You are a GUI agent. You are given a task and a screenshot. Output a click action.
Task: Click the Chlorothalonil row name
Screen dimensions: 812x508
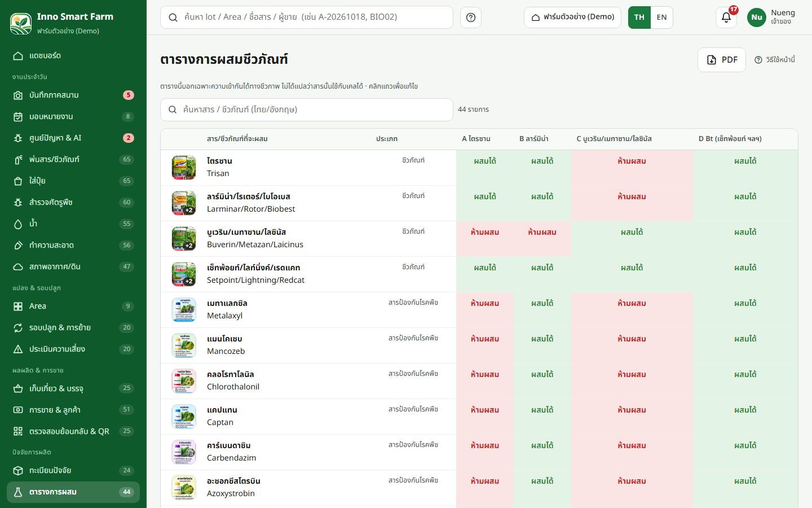(233, 387)
